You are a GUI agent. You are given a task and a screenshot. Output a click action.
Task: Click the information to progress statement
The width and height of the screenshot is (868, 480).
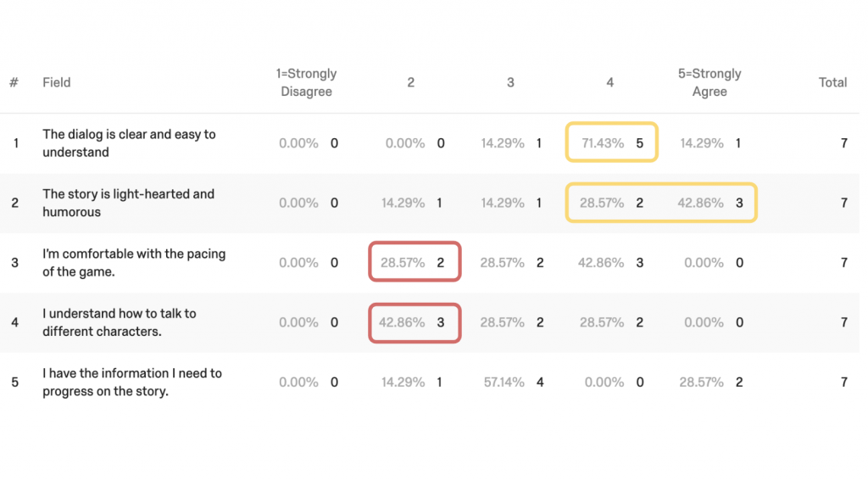(132, 382)
